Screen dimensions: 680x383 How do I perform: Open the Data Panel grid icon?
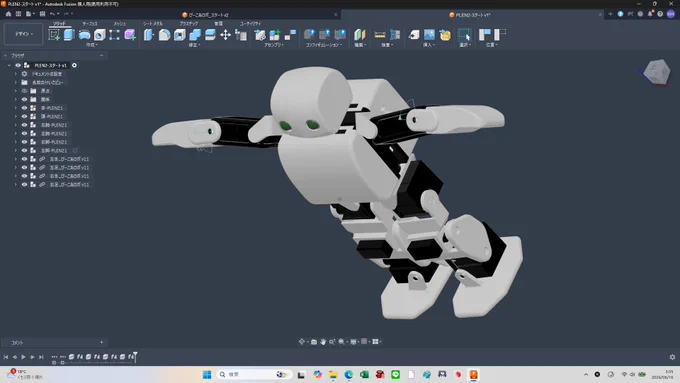coord(18,14)
